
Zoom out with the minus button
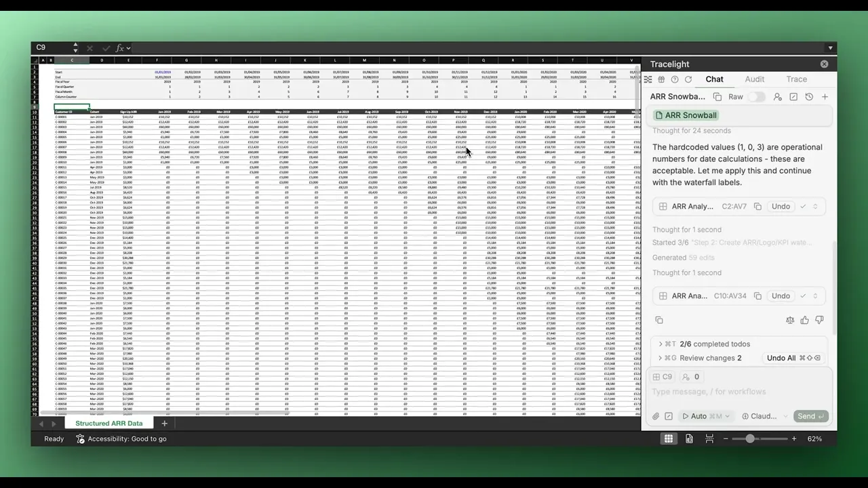tap(726, 439)
